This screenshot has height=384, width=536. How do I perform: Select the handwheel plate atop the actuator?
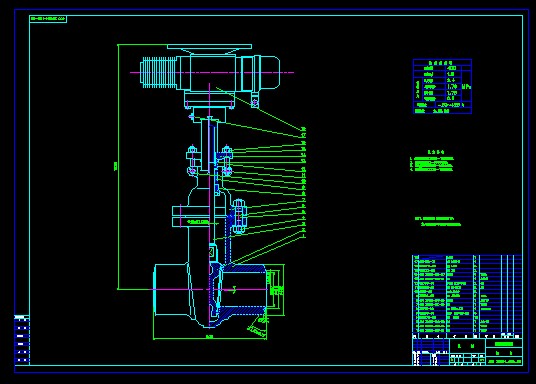(209, 47)
